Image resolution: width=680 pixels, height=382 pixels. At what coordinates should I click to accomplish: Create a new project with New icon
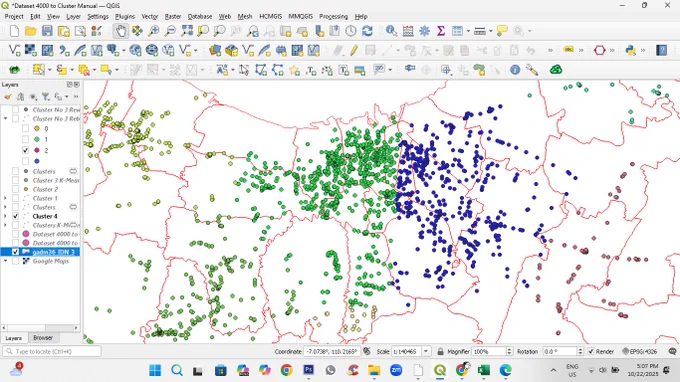(x=14, y=31)
